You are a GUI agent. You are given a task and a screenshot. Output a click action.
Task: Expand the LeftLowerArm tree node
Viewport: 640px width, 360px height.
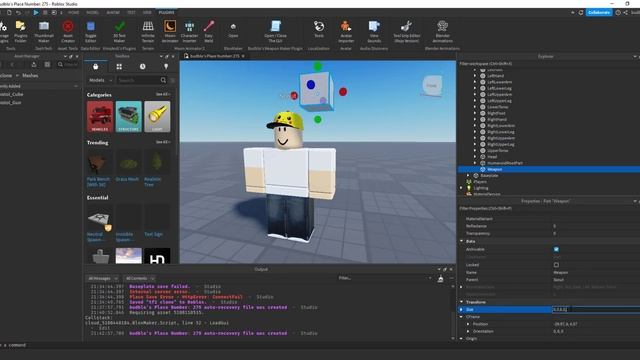475,82
